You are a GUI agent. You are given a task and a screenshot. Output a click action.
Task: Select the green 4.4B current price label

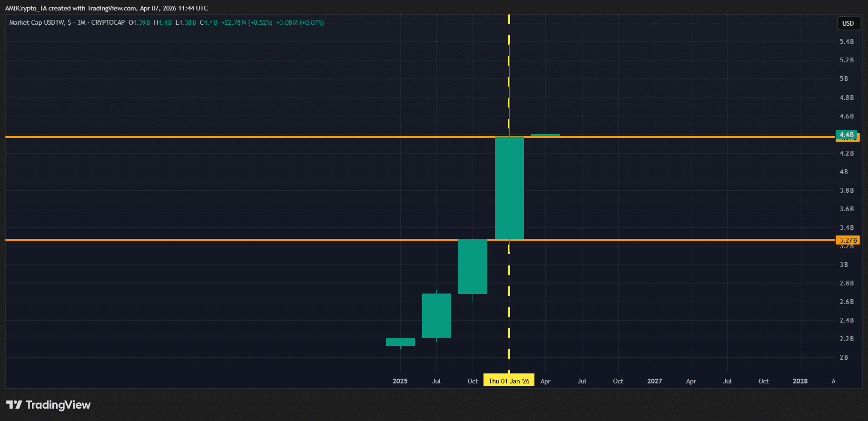(846, 134)
